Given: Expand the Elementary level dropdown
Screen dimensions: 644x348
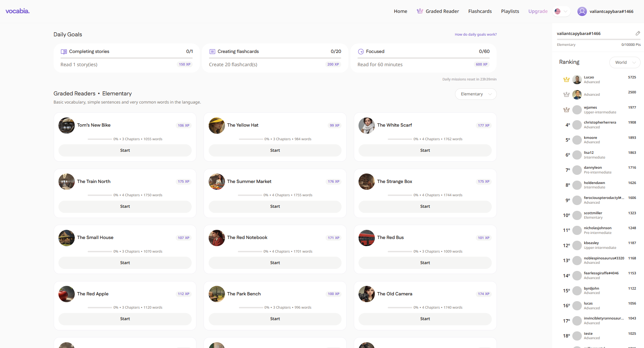Looking at the screenshot, I should pos(475,94).
